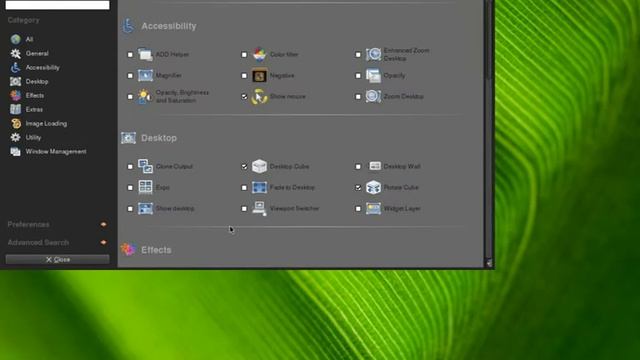Image resolution: width=640 pixels, height=360 pixels.
Task: Open the Viewport Switcher plugin icon
Action: tap(259, 208)
